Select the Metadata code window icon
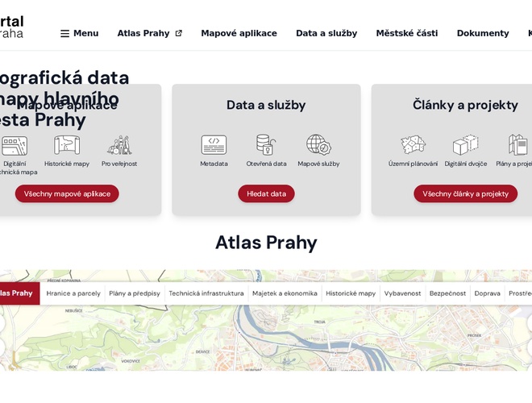This screenshot has width=532, height=403. point(214,145)
